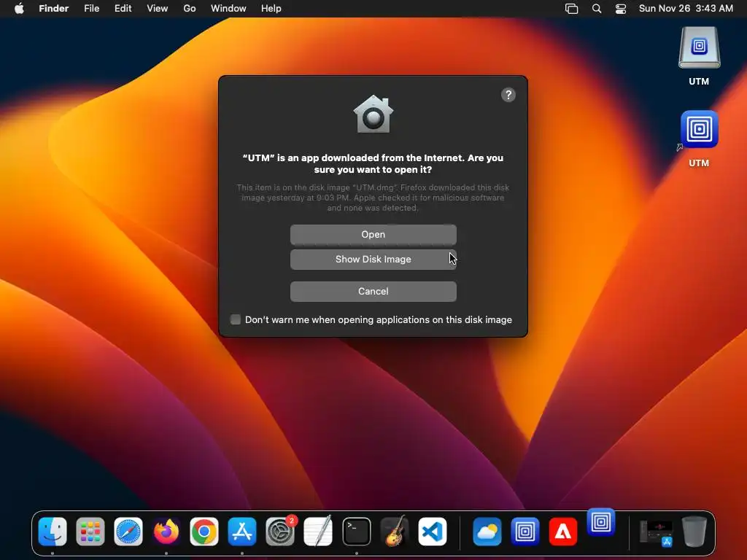The height and width of the screenshot is (560, 747).
Task: Open the File menu
Action: (x=91, y=9)
